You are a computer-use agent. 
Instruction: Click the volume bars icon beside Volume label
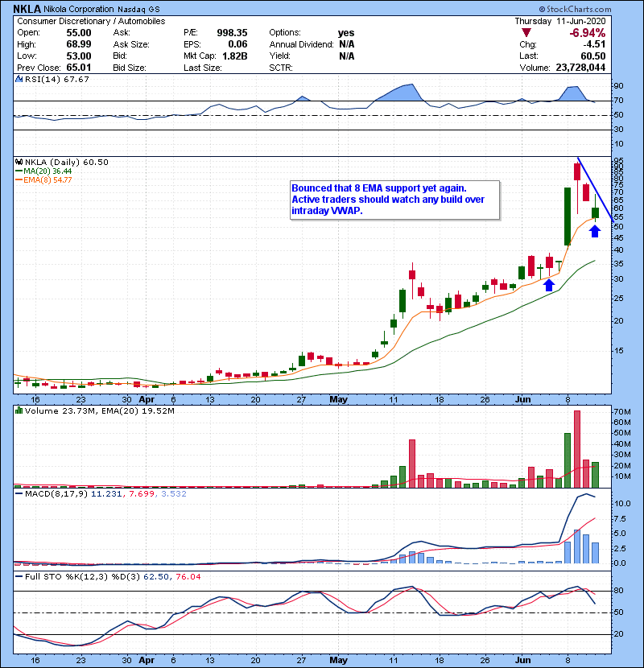pos(19,410)
